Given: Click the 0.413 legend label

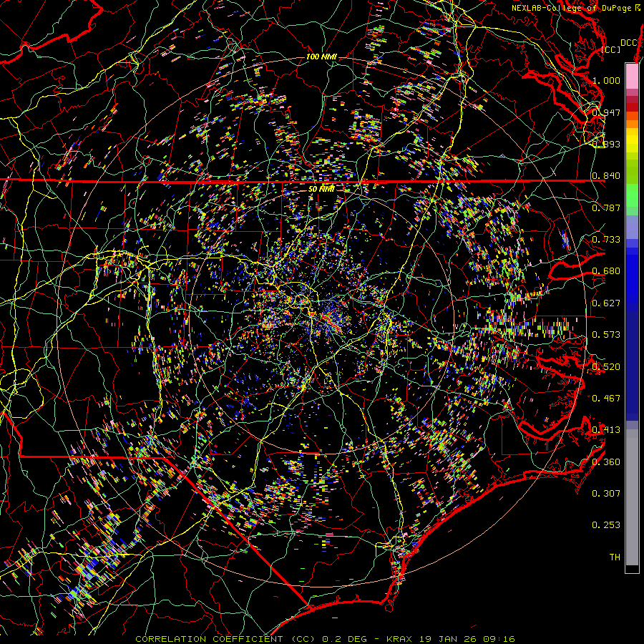Looking at the screenshot, I should [x=606, y=430].
